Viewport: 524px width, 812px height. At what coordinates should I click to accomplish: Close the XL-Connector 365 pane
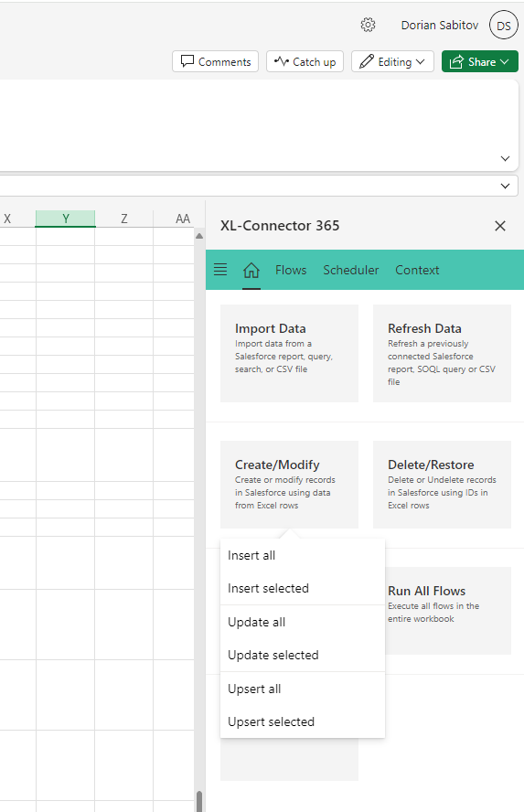tap(499, 226)
